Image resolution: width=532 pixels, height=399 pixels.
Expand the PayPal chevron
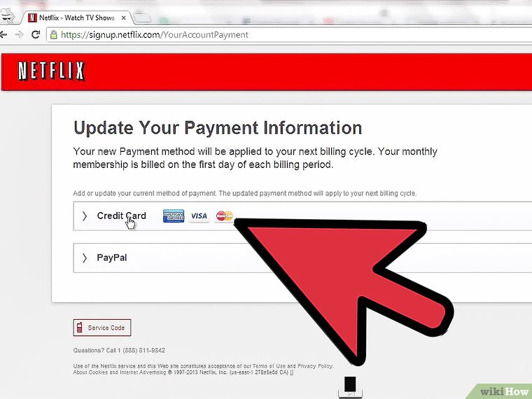pyautogui.click(x=85, y=258)
